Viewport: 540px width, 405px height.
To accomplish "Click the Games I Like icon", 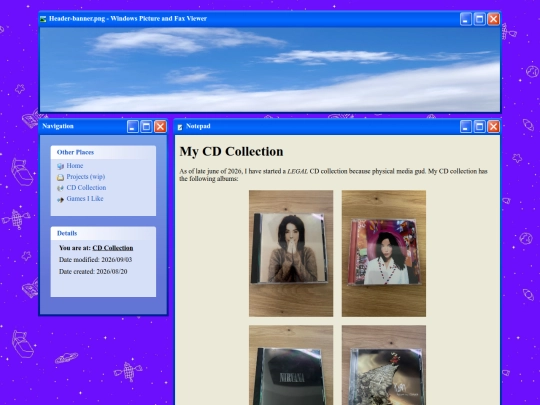I will tap(60, 199).
